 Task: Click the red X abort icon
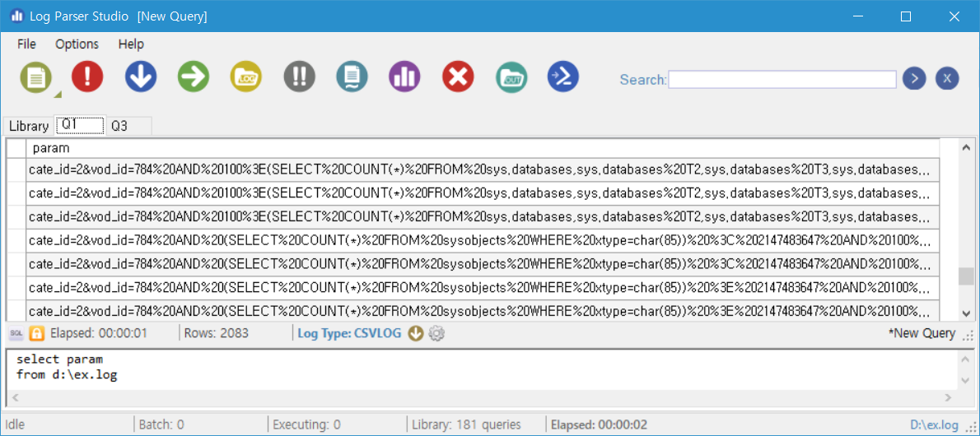tap(458, 77)
